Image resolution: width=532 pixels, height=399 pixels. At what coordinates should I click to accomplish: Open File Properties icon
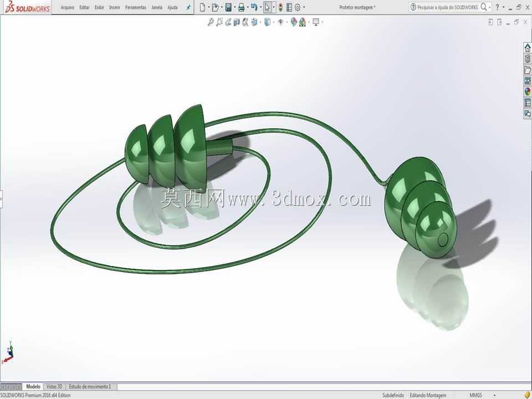(289, 7)
